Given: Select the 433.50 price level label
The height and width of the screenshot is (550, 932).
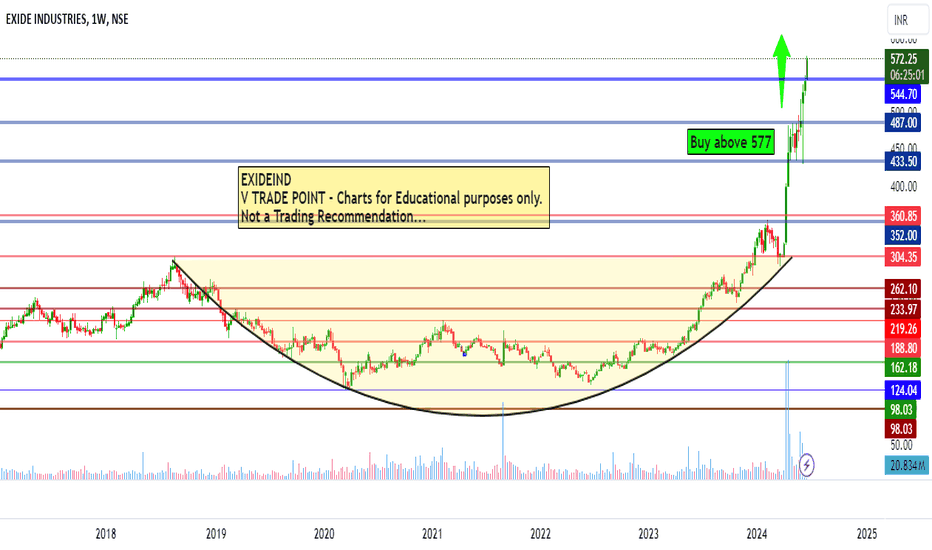Looking at the screenshot, I should pos(903,161).
